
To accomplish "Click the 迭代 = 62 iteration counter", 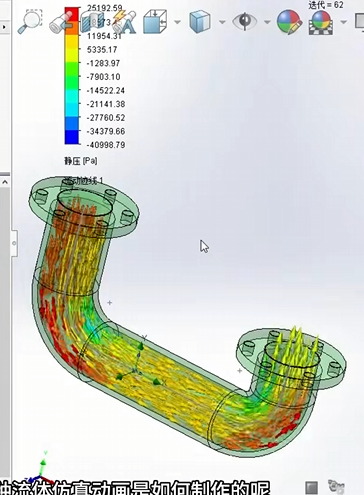I will (326, 5).
